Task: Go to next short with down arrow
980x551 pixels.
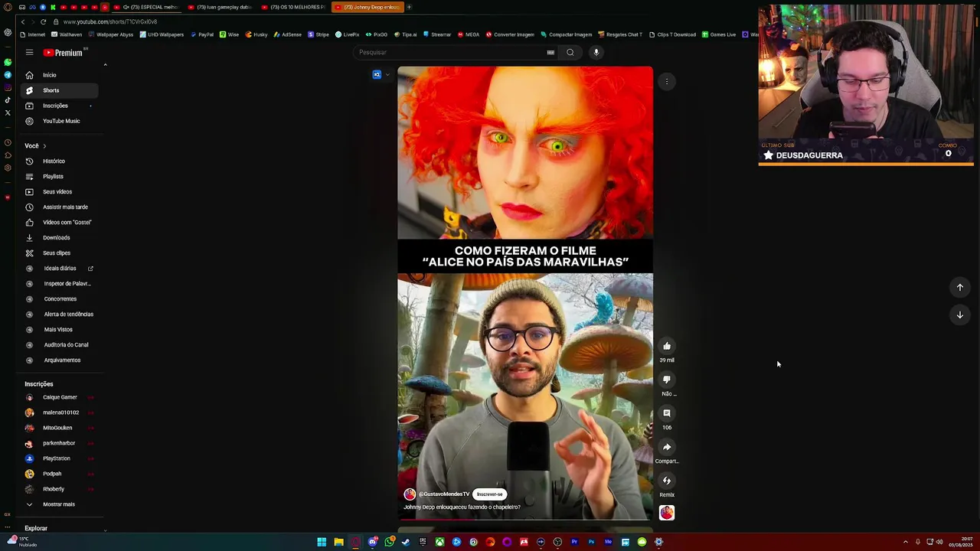Action: tap(959, 315)
